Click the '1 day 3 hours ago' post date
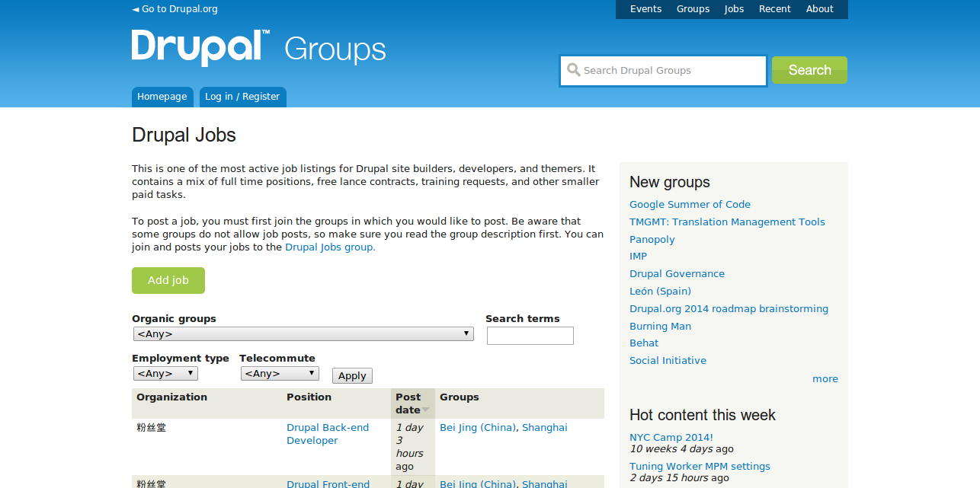Screen dimensions: 980x488 click(x=409, y=447)
